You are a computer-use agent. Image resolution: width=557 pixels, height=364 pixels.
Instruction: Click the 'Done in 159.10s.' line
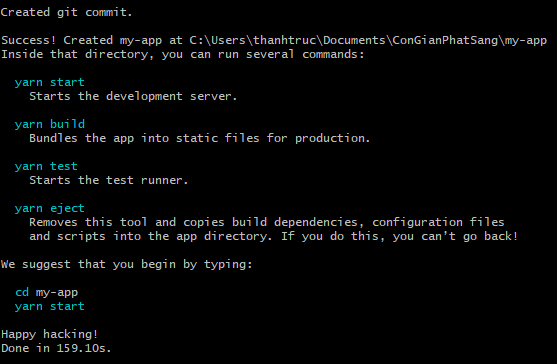[x=56, y=348]
